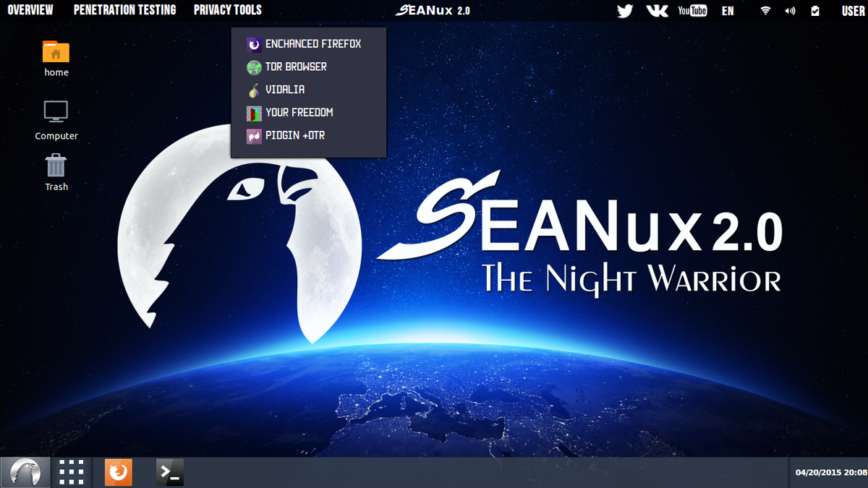The height and width of the screenshot is (488, 868).
Task: Click the SEANux 2.0 logo in top bar
Action: pyautogui.click(x=433, y=10)
